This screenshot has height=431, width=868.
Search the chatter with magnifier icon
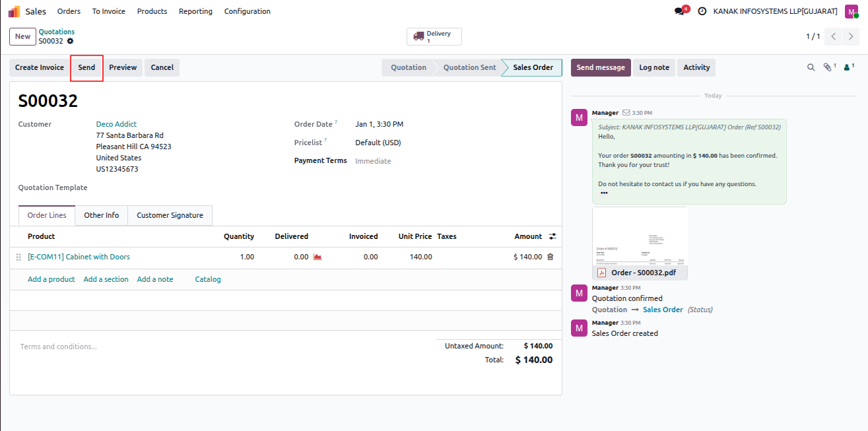[811, 67]
